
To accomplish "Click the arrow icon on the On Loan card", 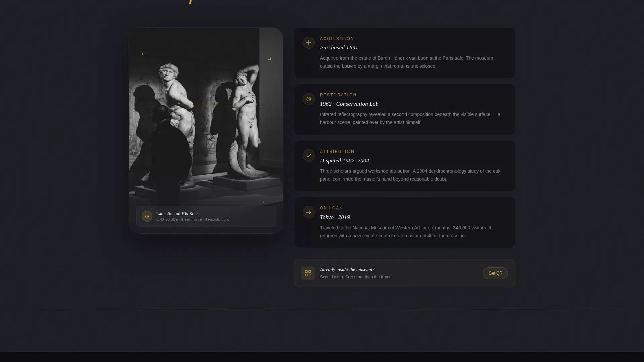I will coord(308,212).
